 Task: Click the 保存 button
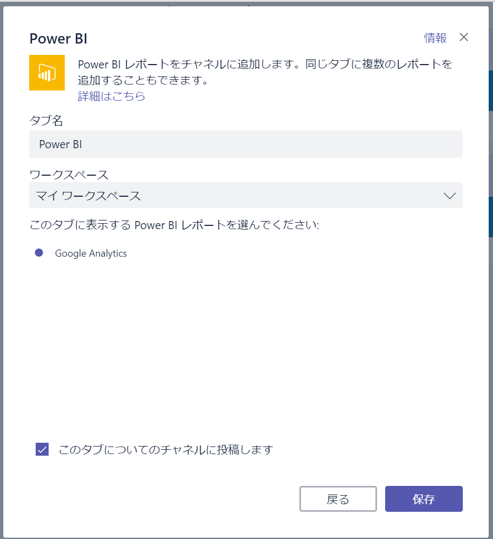[x=424, y=499]
